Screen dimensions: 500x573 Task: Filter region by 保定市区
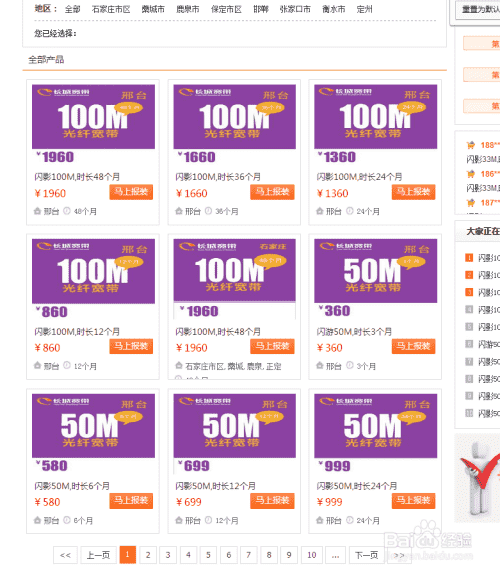pyautogui.click(x=226, y=9)
